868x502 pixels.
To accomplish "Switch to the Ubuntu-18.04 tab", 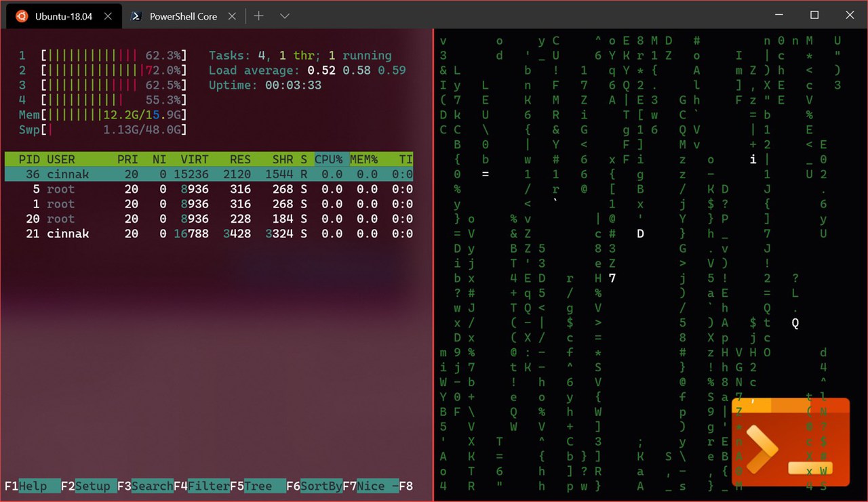I will coord(63,16).
